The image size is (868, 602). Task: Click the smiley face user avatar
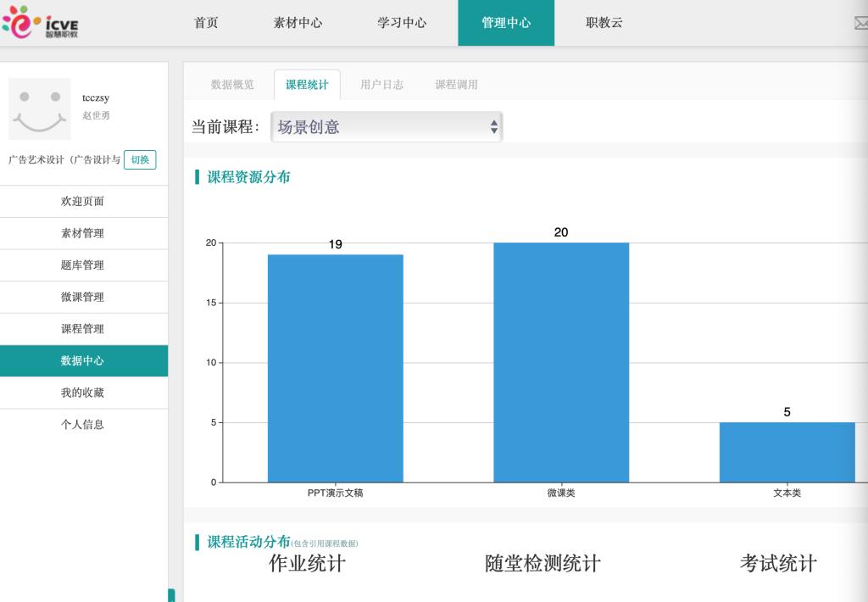click(40, 109)
